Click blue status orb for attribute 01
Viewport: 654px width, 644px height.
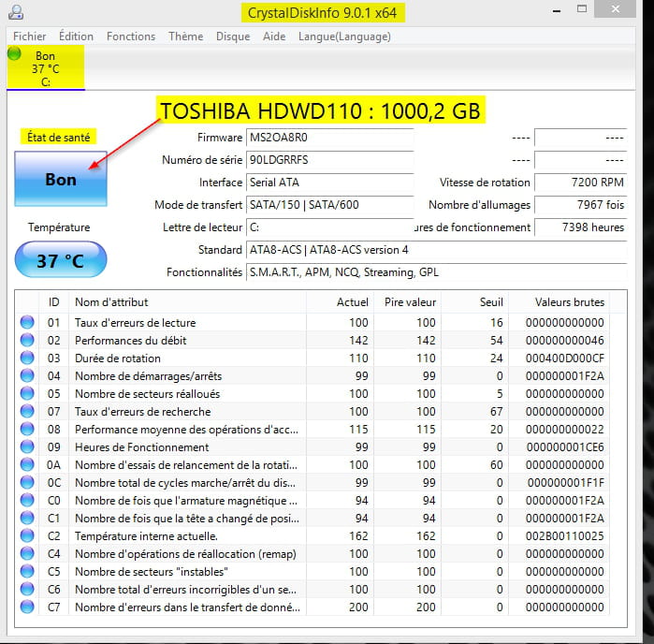click(x=27, y=322)
